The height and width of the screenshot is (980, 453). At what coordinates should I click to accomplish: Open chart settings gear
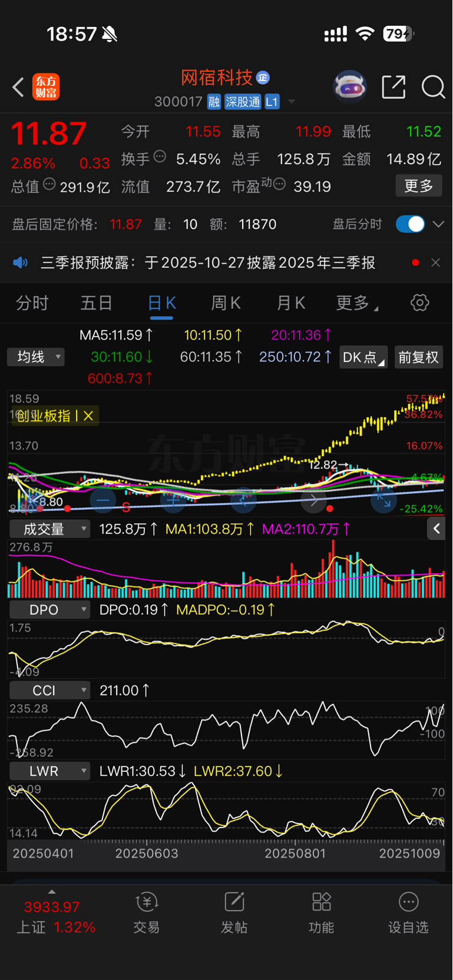(420, 303)
